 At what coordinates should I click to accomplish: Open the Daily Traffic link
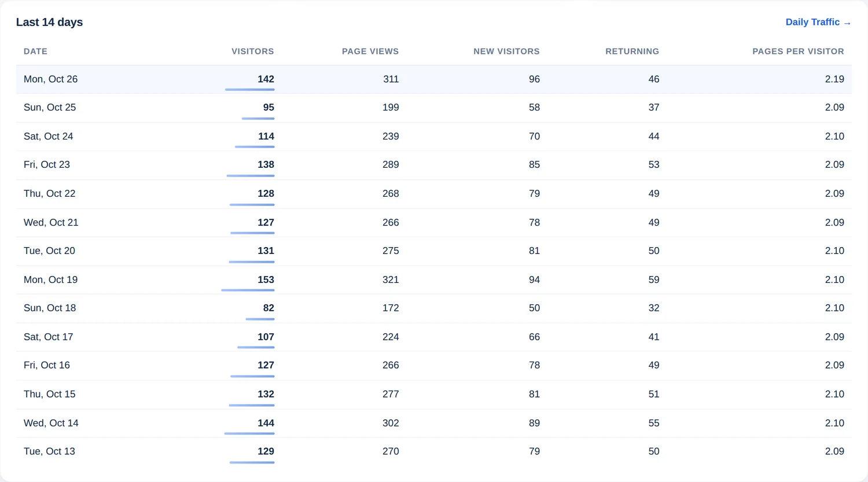tap(818, 22)
